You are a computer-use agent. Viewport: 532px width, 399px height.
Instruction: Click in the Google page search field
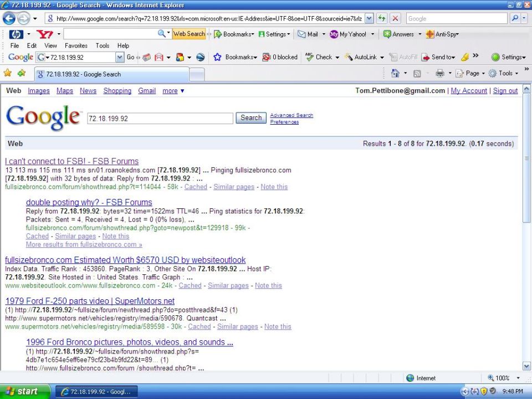click(x=160, y=119)
